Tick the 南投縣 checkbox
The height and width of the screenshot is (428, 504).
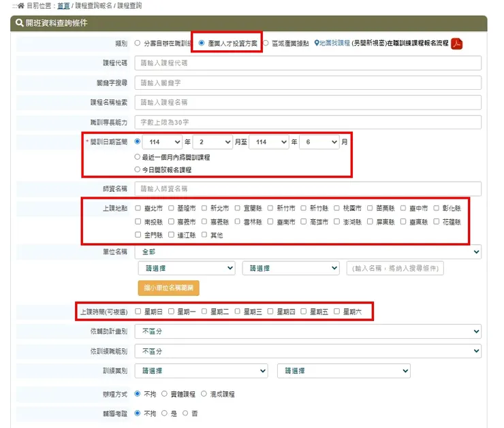138,222
